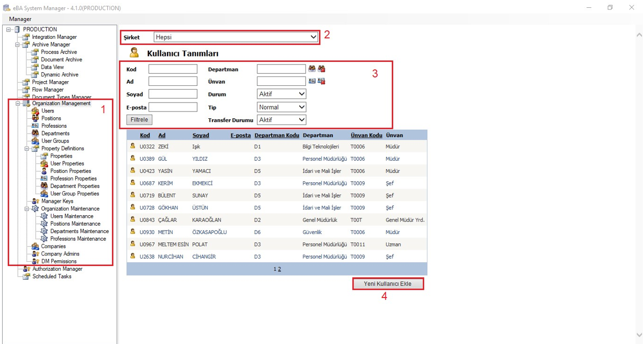Click the Scheduled Tasks icon in the tree
This screenshot has width=644, height=344.
[26, 276]
